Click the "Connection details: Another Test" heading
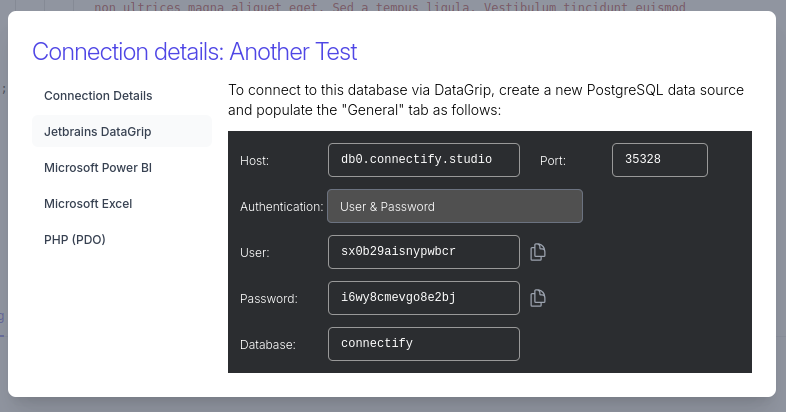The width and height of the screenshot is (786, 412). pos(195,52)
